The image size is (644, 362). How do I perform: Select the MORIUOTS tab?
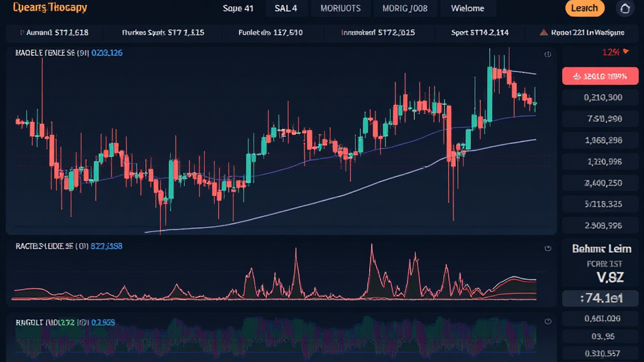(x=340, y=8)
